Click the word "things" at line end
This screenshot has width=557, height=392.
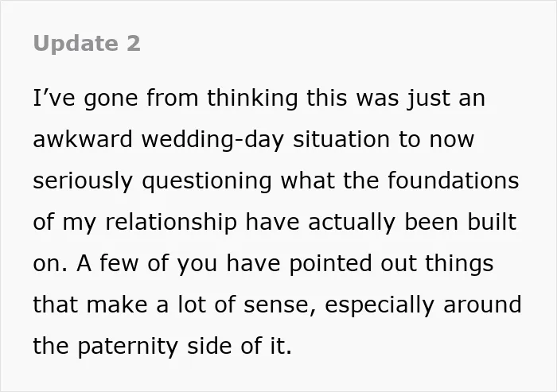pyautogui.click(x=459, y=264)
